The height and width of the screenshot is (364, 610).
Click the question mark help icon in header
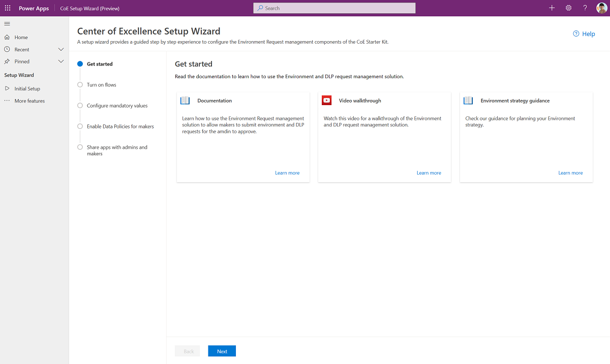pos(585,8)
